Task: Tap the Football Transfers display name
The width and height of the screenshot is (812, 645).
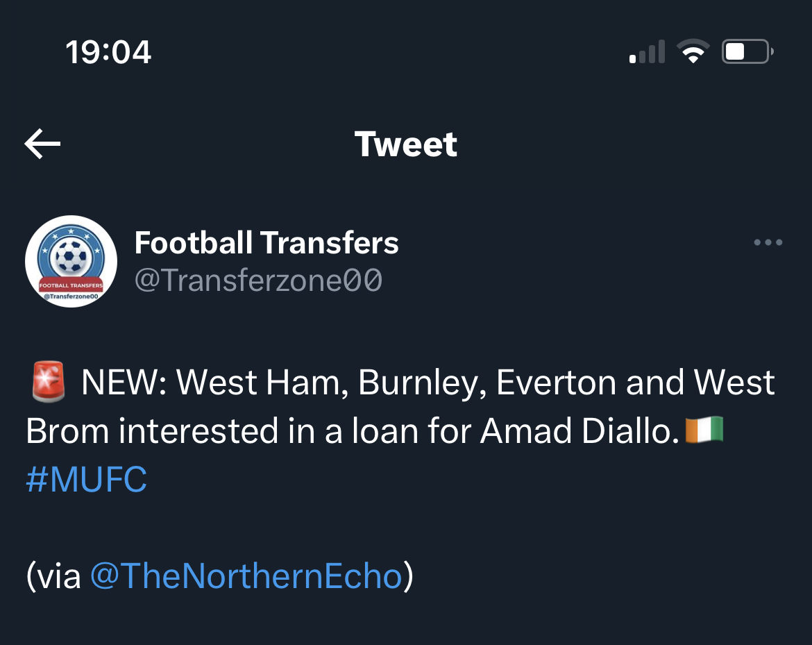Action: point(267,243)
